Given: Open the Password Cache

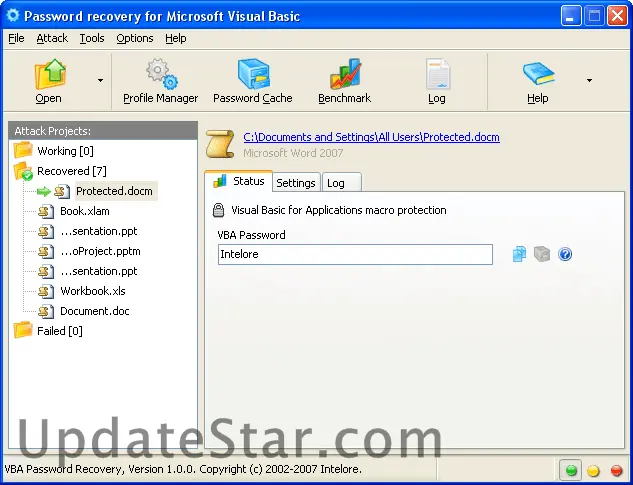Looking at the screenshot, I should point(253,81).
